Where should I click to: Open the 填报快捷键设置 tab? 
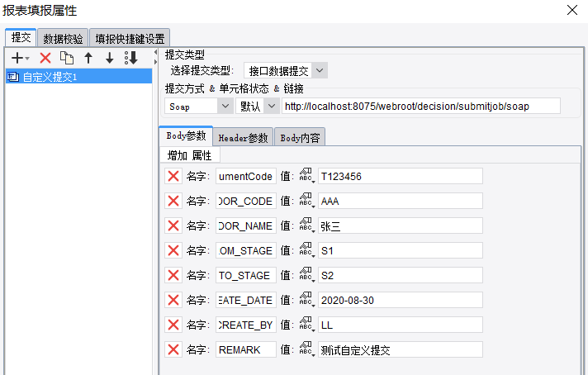point(130,38)
